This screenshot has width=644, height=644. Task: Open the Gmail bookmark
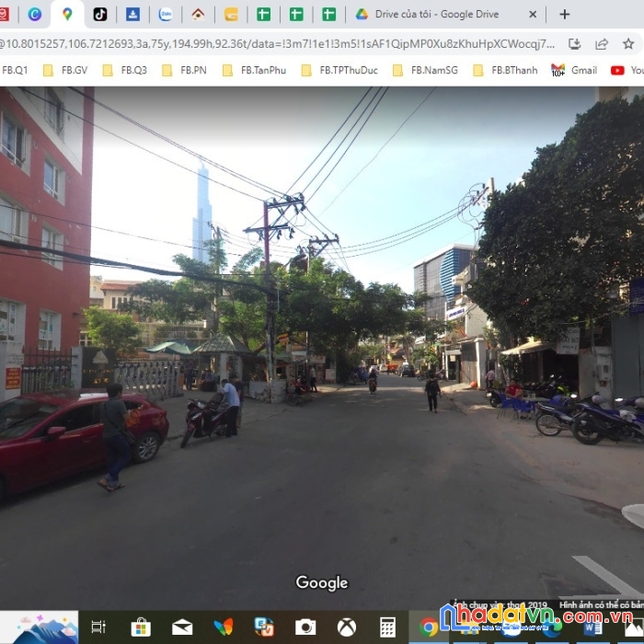pos(574,70)
